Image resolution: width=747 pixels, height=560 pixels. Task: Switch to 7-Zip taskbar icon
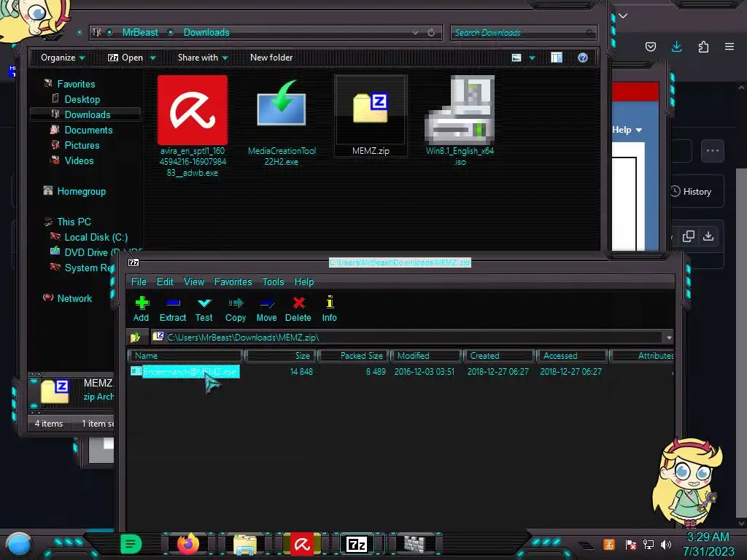coord(357,544)
